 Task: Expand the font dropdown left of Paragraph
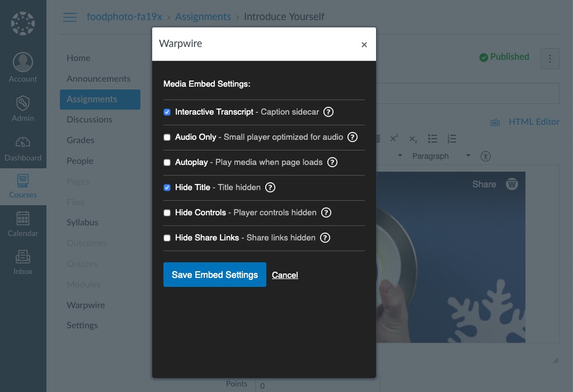pos(400,156)
